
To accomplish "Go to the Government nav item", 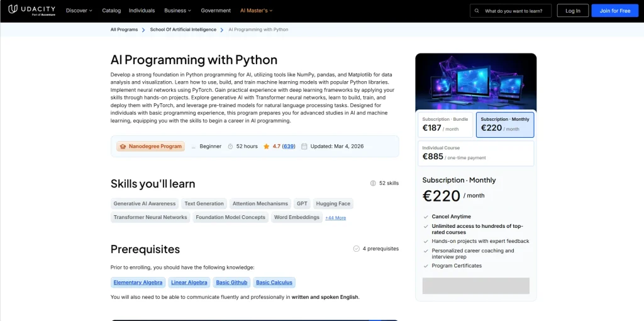I will (216, 11).
